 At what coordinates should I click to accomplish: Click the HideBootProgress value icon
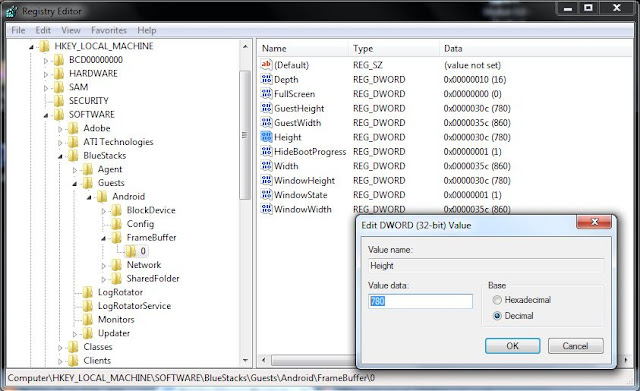coord(266,151)
